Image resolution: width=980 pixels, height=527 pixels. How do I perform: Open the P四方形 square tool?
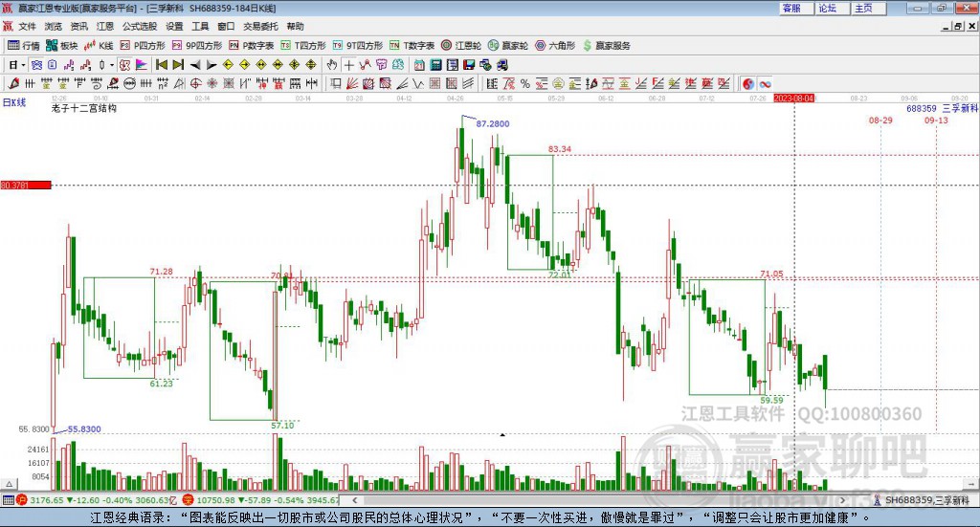(143, 46)
